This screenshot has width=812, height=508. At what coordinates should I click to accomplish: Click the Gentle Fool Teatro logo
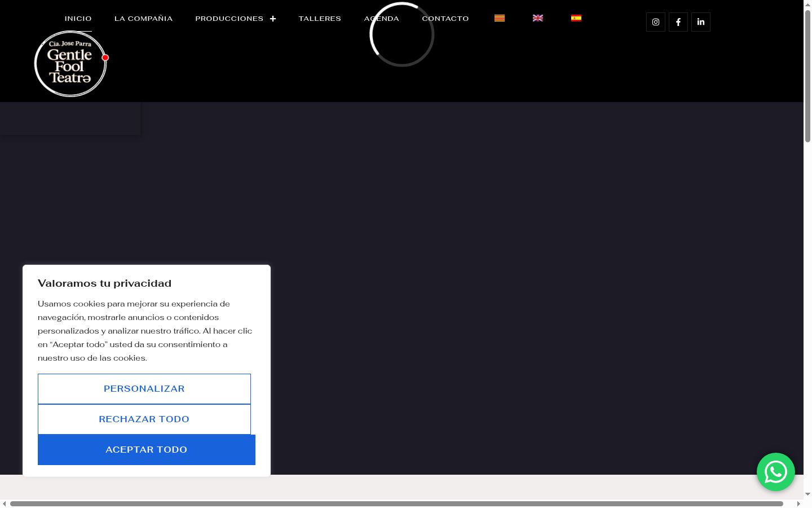click(71, 64)
